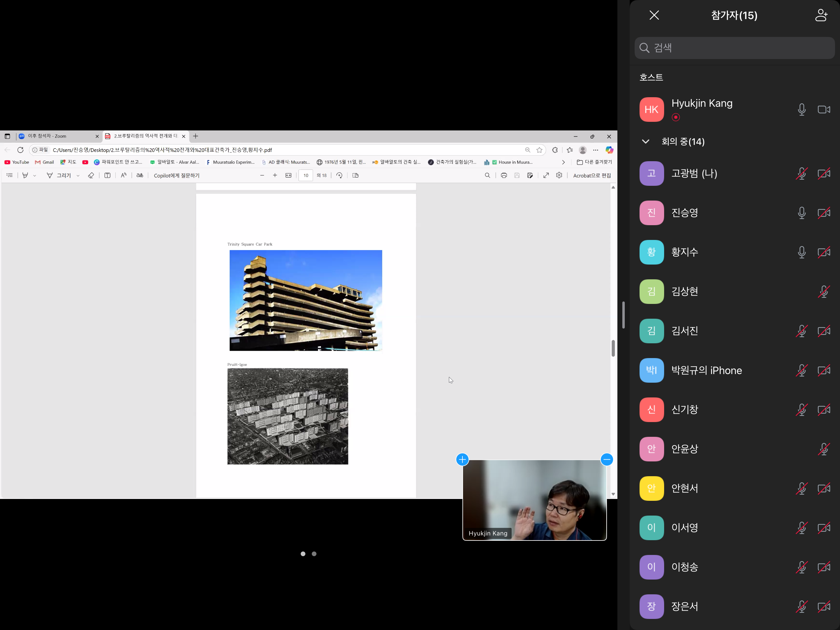Select participant 신기창
The height and width of the screenshot is (630, 840).
pyautogui.click(x=734, y=410)
